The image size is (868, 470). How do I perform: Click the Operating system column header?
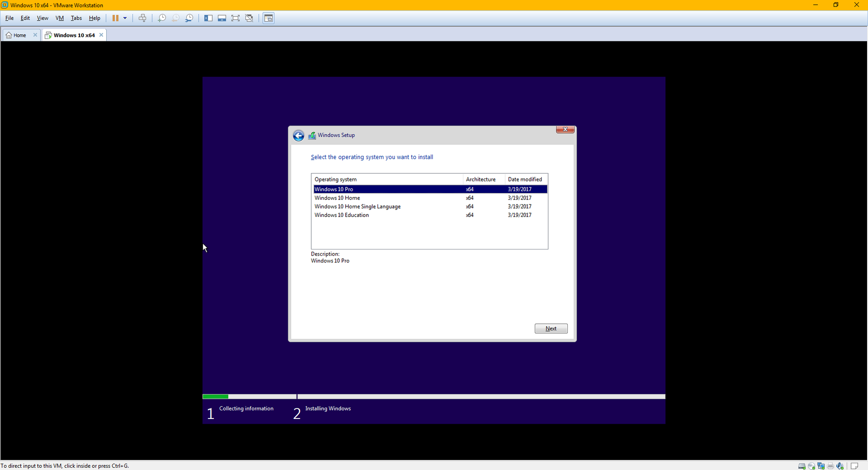click(x=387, y=179)
